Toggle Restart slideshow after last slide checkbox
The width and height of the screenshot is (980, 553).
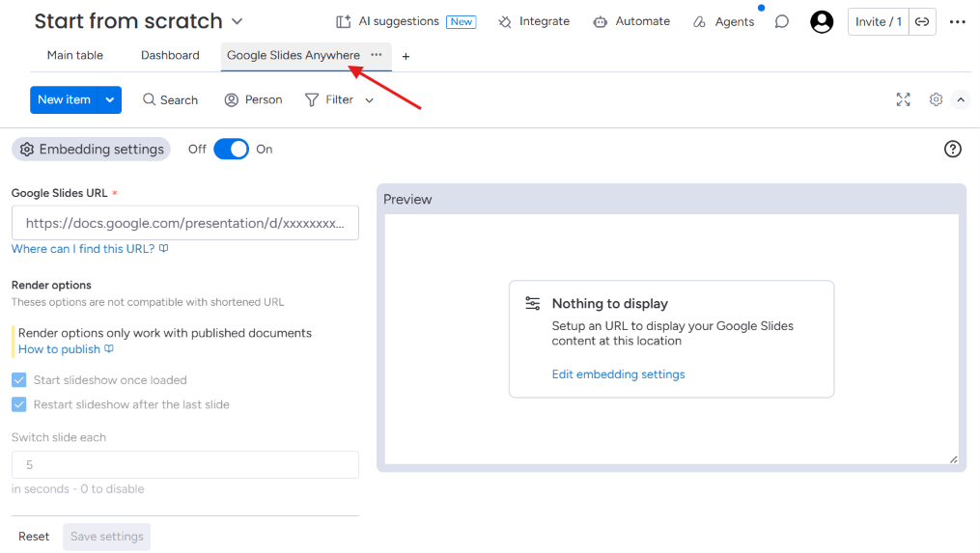point(18,404)
